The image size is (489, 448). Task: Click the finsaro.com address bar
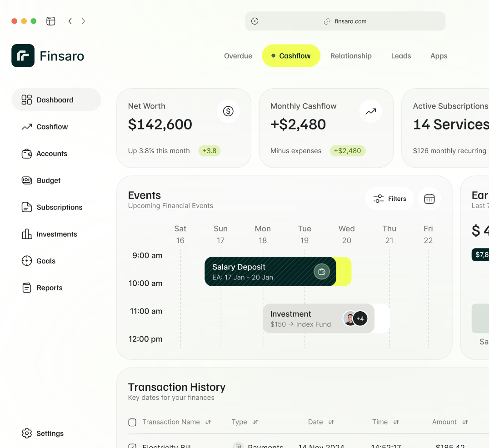click(345, 21)
